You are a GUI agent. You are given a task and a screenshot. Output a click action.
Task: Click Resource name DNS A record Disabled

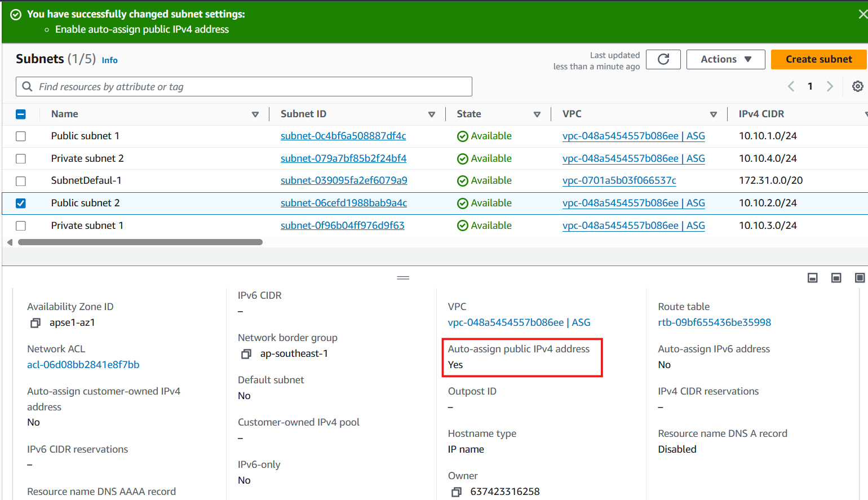[x=677, y=449]
